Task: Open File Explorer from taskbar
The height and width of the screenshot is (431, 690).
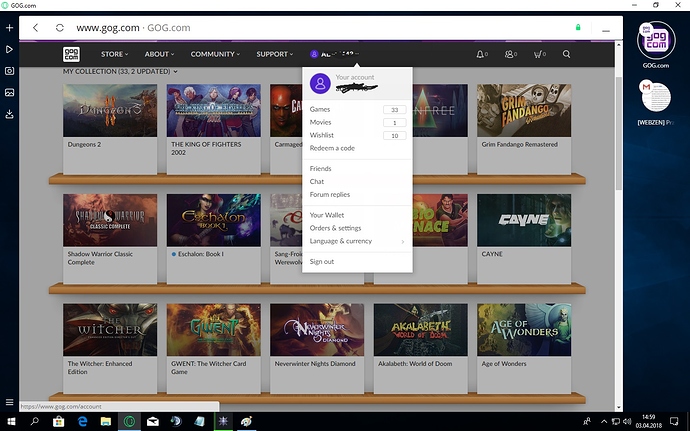Action: (106, 421)
